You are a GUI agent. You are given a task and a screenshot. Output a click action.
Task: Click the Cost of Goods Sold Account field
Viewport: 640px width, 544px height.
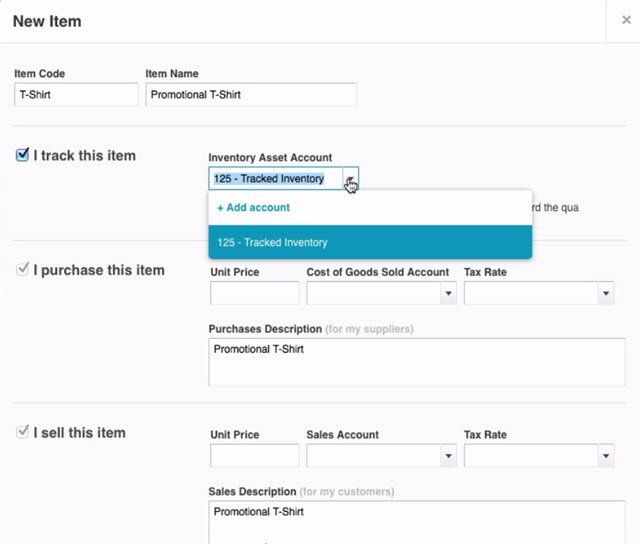tap(372, 293)
